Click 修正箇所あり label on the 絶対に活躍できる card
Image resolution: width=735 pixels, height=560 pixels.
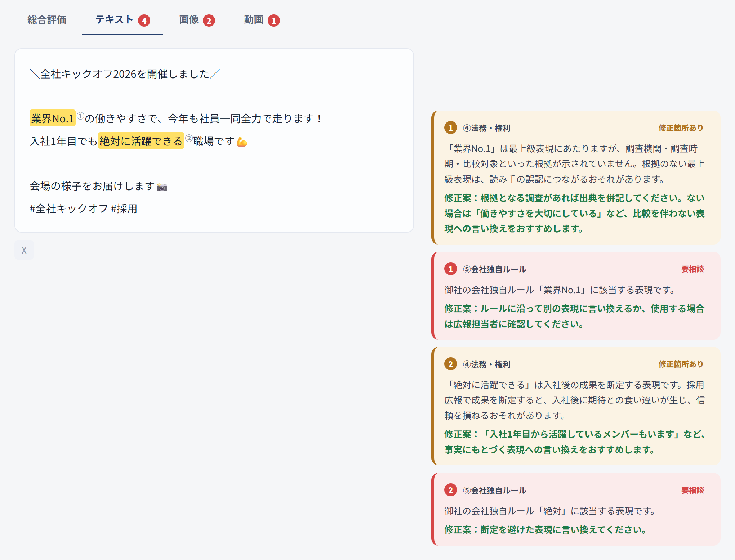coord(681,364)
